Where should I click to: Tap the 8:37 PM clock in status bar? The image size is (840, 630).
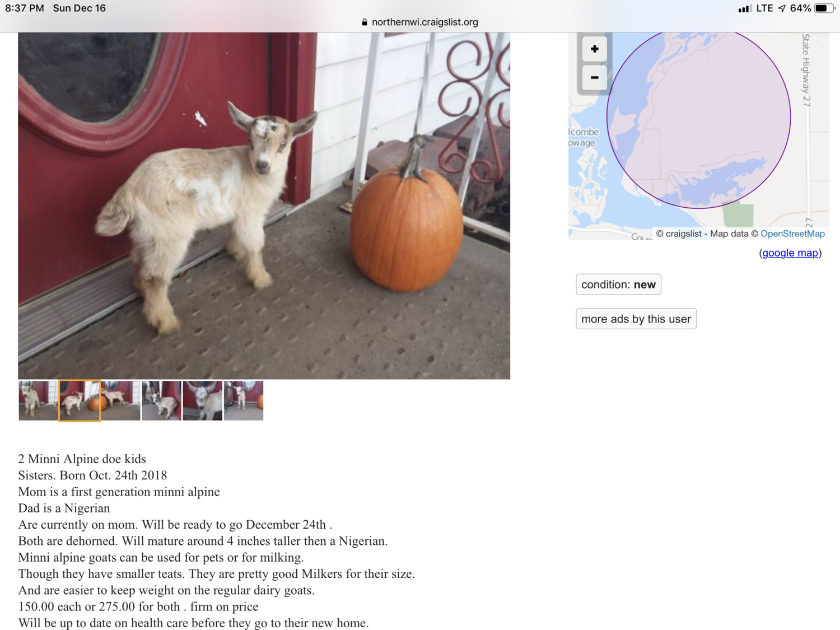click(x=25, y=8)
